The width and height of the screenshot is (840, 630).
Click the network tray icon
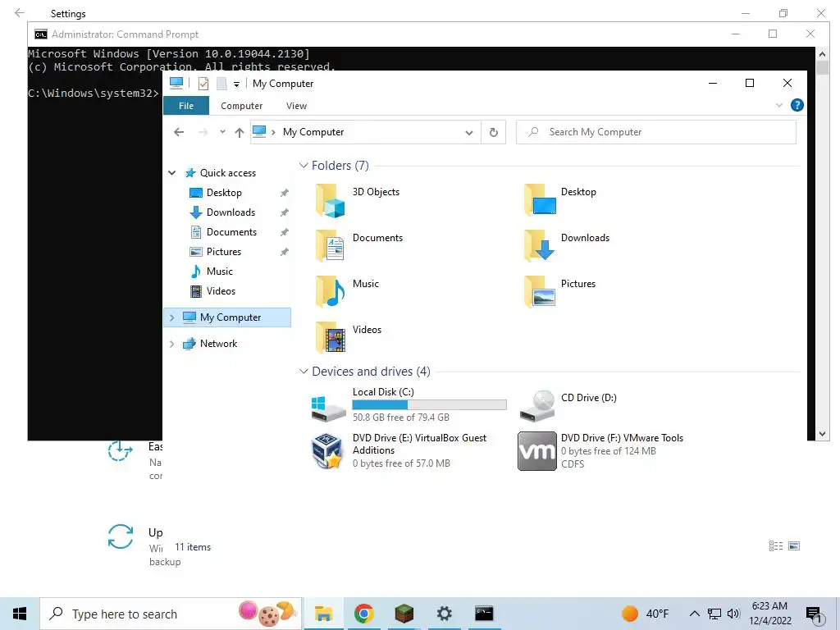click(714, 614)
